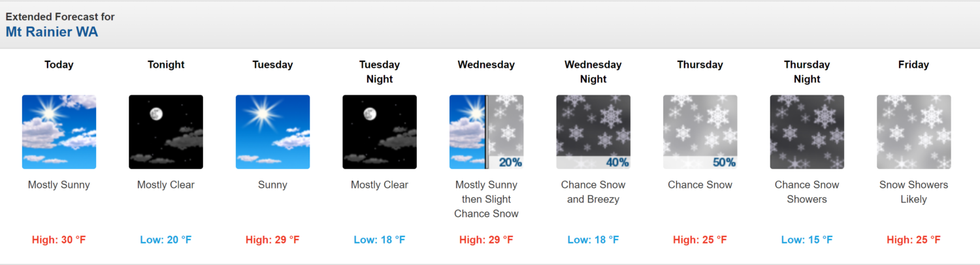Click Mostly Sunny then Slight Chance Snow text
Viewport: 980px width, 265px height.
[486, 199]
